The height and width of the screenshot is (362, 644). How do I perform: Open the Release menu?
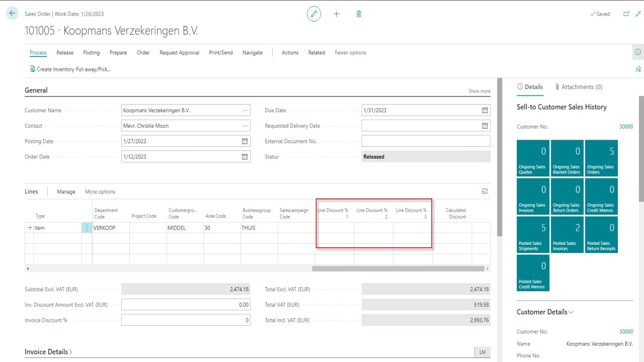click(x=65, y=53)
